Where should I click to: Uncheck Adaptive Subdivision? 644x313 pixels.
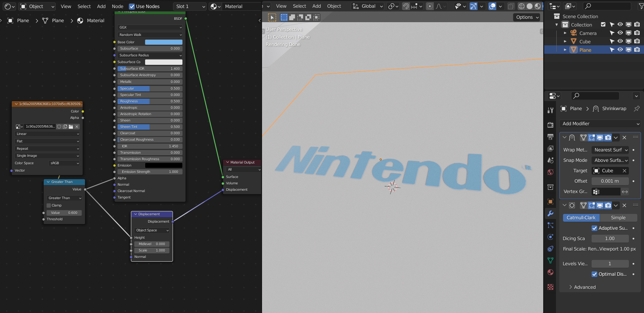tap(595, 228)
